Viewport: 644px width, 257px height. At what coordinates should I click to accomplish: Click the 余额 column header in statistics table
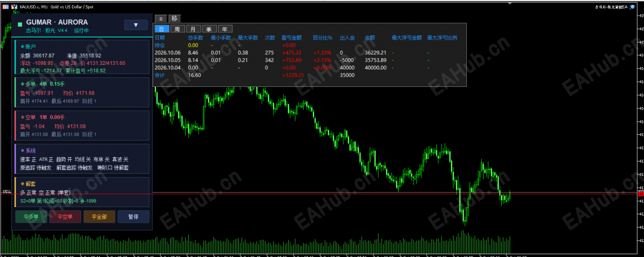click(x=370, y=38)
